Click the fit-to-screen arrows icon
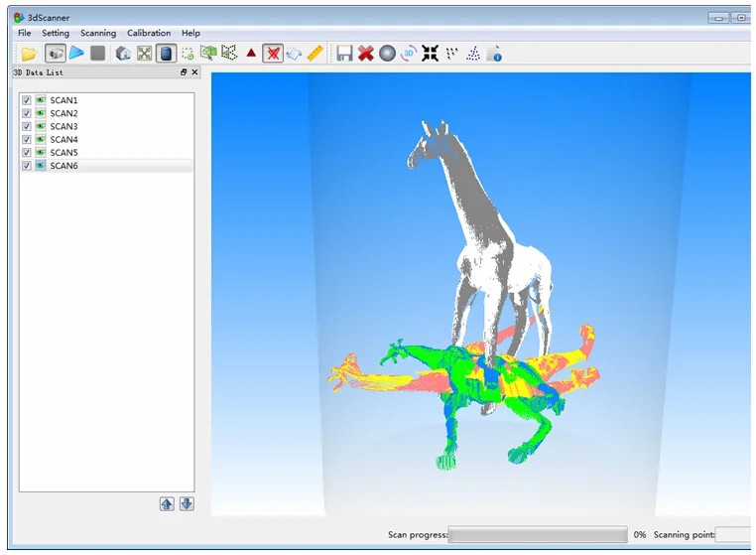The image size is (756, 555). pyautogui.click(x=144, y=53)
